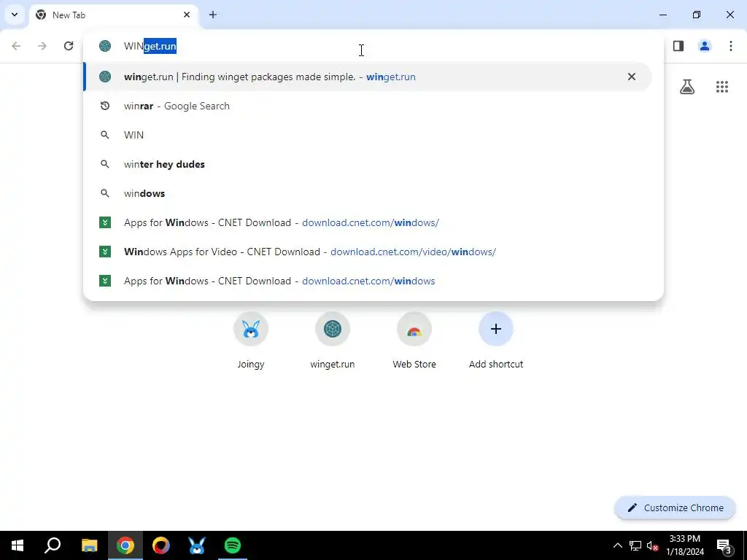Select the winter hey dudes suggestion
Screen dimensions: 747x560
click(x=368, y=164)
